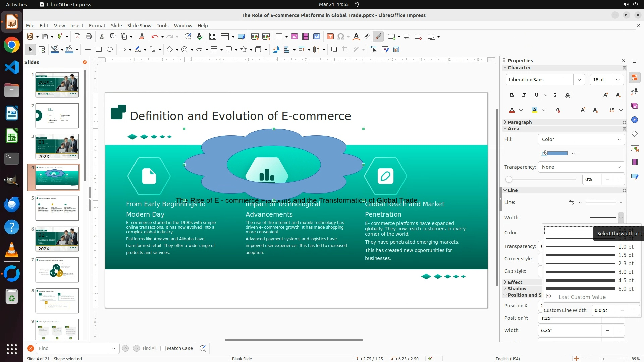Image resolution: width=644 pixels, height=362 pixels.
Task: Open the font name Liberation Sans dropdown
Action: click(x=579, y=80)
